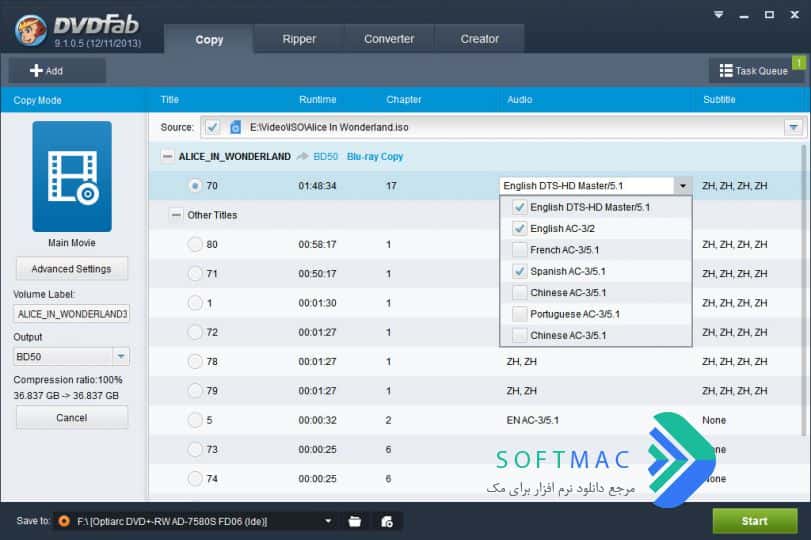Select title 80 radio button
This screenshot has width=811, height=540.
click(x=195, y=244)
